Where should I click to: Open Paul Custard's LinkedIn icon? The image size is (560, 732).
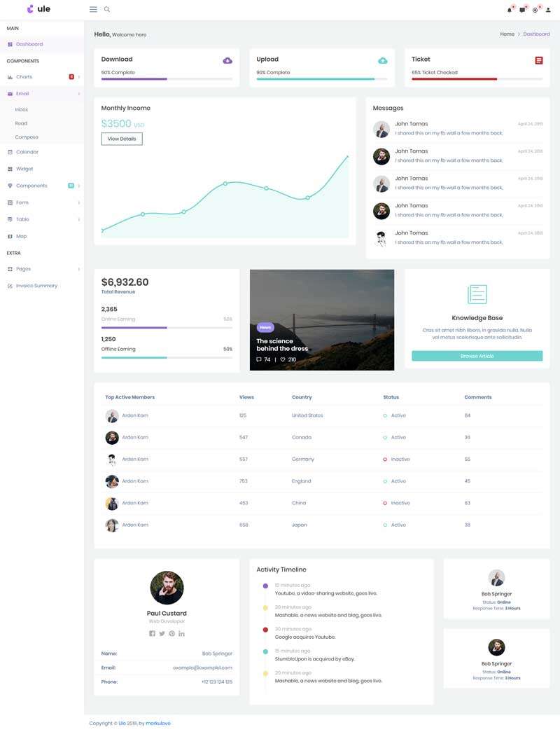coord(181,633)
